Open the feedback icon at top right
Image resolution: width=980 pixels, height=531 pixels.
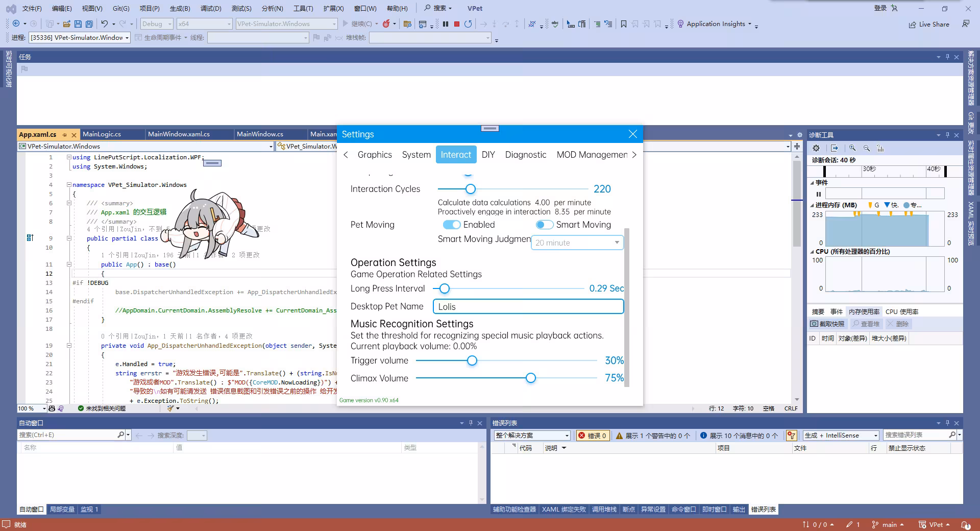pos(965,23)
